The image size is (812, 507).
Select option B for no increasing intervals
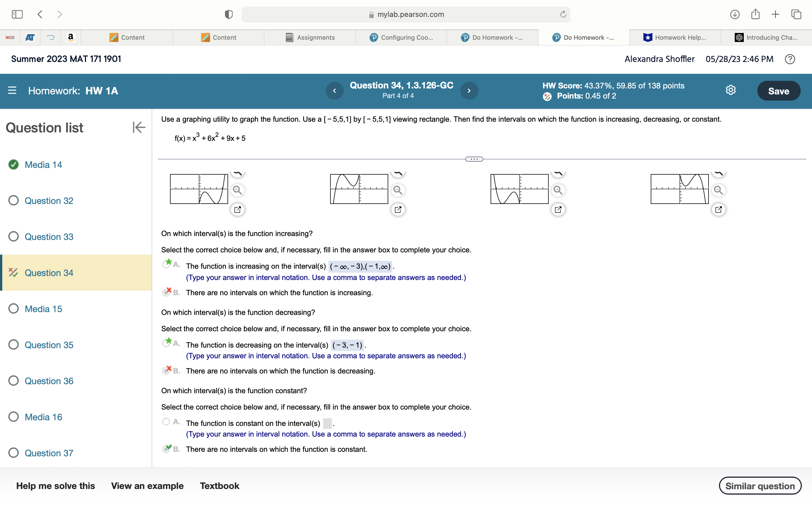coord(166,292)
